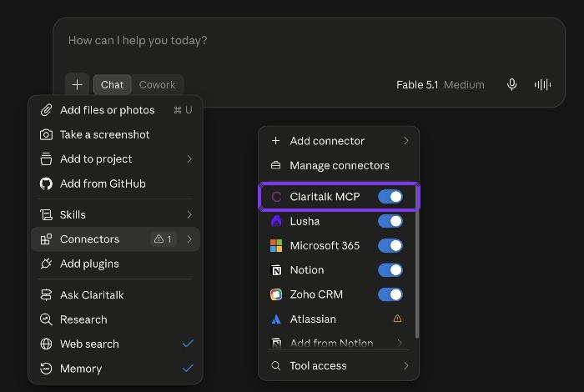Switch to the Cowork tab
Image resolution: width=584 pixels, height=392 pixels.
tap(157, 85)
